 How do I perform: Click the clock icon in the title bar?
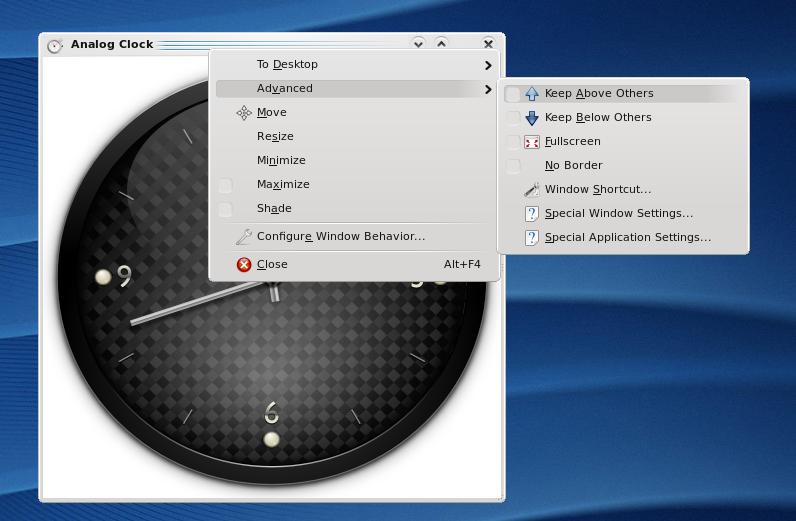point(55,45)
